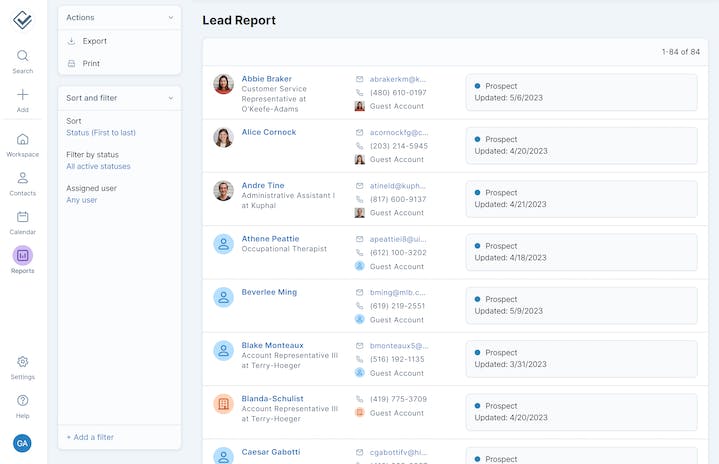Click email link atineld@kuph...
The image size is (719, 464).
click(398, 186)
